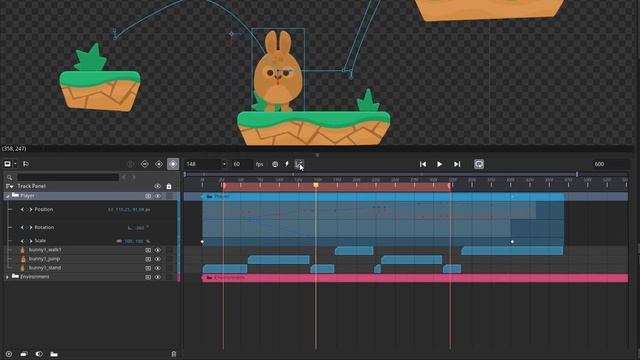Select the Player folder track

(x=91, y=196)
